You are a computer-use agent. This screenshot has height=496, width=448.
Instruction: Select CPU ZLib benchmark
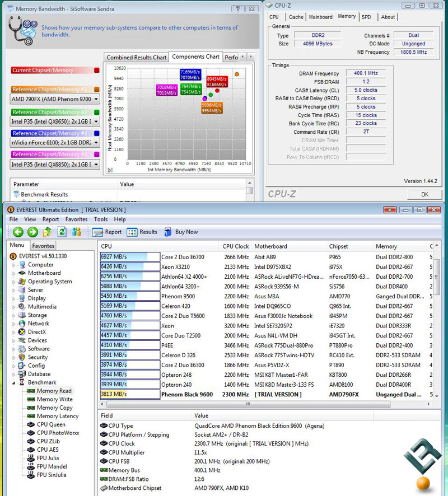[48, 441]
